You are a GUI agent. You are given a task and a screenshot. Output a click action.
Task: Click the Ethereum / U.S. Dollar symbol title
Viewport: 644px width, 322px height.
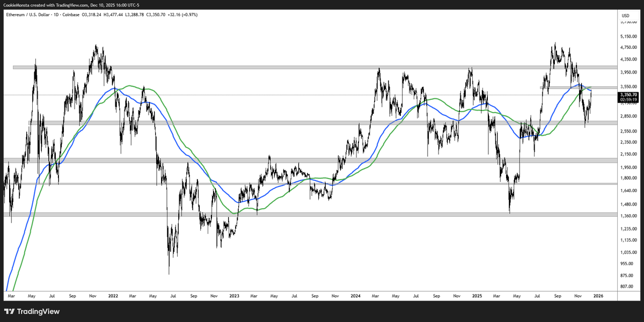click(27, 14)
